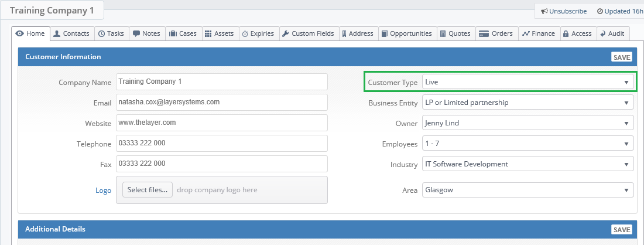The image size is (644, 245).
Task: Click the wrench icon on Custom Fields tab
Action: pyautogui.click(x=286, y=34)
